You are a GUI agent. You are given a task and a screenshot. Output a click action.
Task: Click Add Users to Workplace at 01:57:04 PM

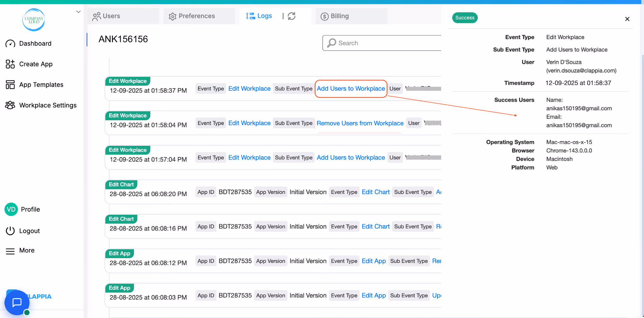click(x=351, y=157)
